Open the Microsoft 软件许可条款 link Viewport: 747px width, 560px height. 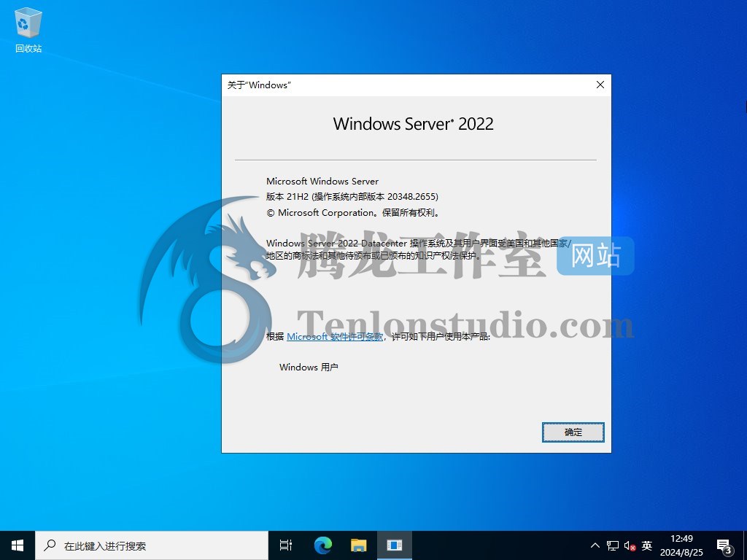(x=335, y=337)
